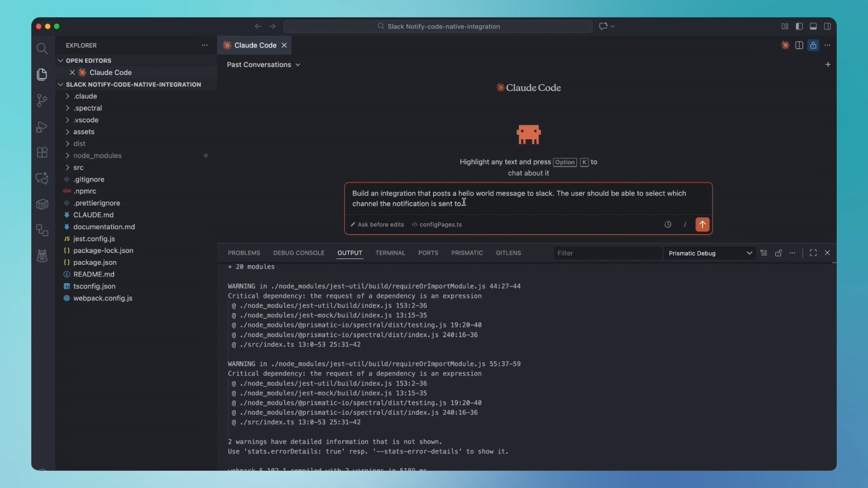Open webpack.config.js from the explorer

tap(102, 298)
